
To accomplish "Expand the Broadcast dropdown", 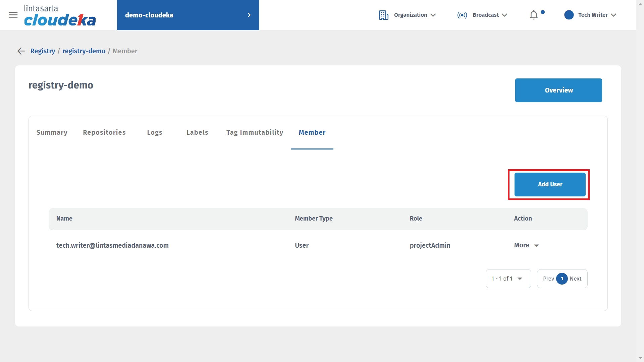I will point(504,15).
